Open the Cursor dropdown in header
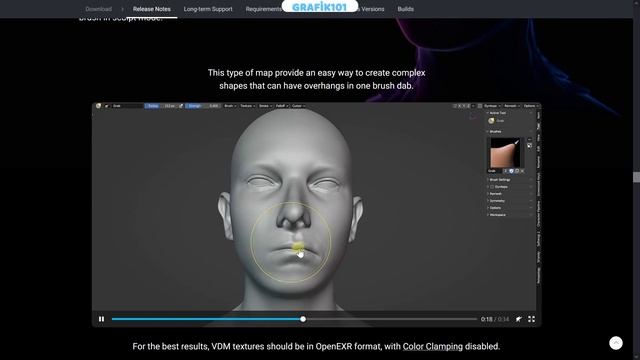The height and width of the screenshot is (360, 640). point(298,106)
